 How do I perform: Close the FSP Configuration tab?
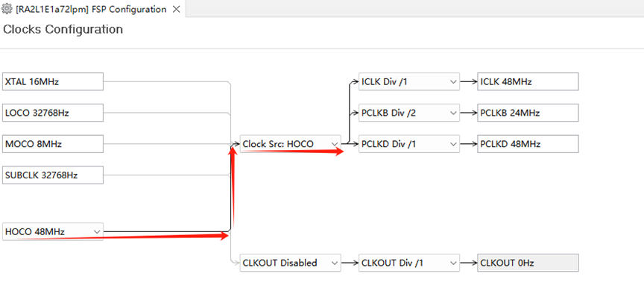click(x=176, y=9)
